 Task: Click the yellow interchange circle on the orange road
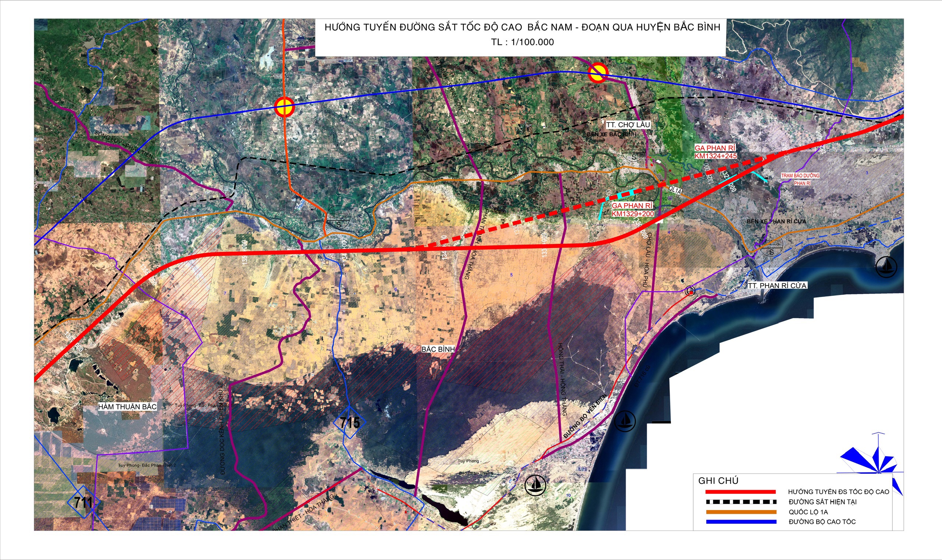284,107
